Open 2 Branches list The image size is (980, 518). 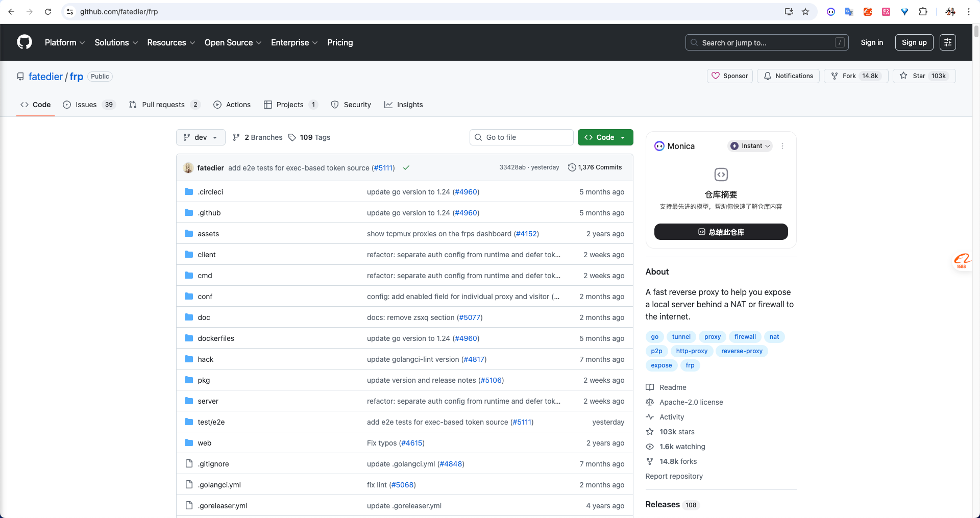click(x=257, y=137)
